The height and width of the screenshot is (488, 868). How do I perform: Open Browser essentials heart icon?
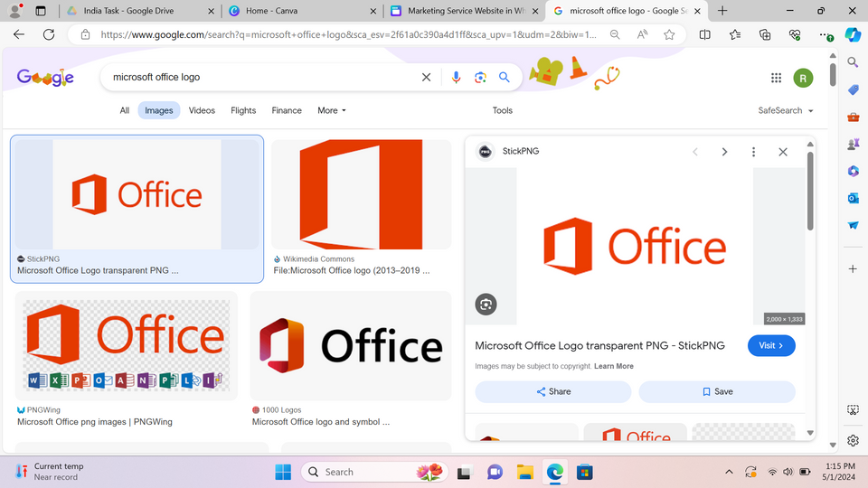[795, 35]
